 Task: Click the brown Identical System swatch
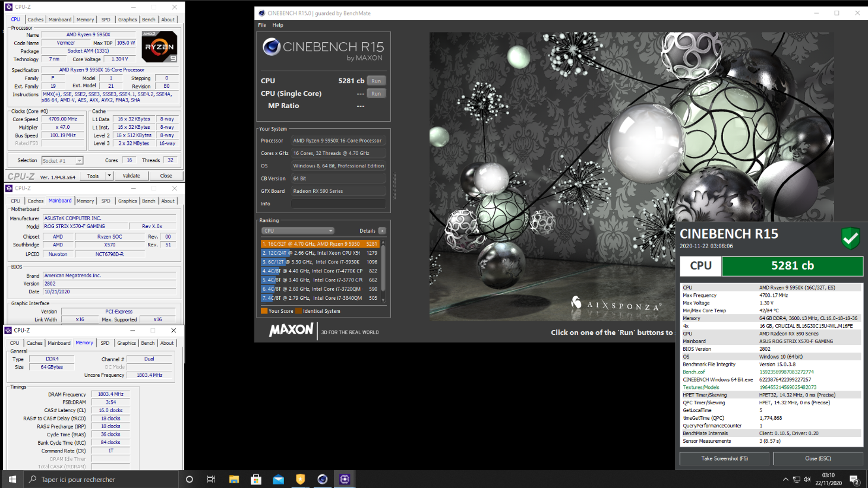(x=298, y=311)
